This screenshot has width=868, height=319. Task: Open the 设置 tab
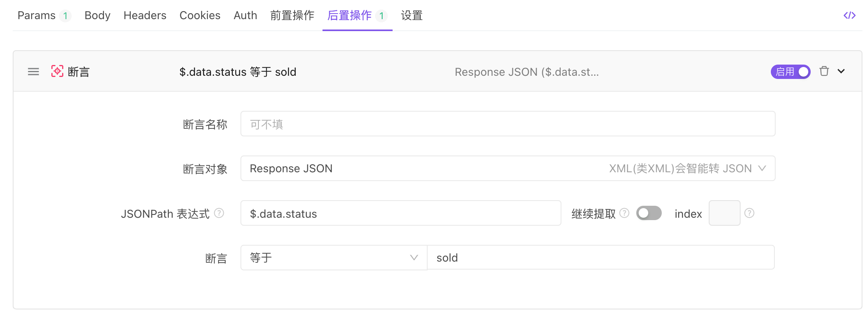point(411,16)
